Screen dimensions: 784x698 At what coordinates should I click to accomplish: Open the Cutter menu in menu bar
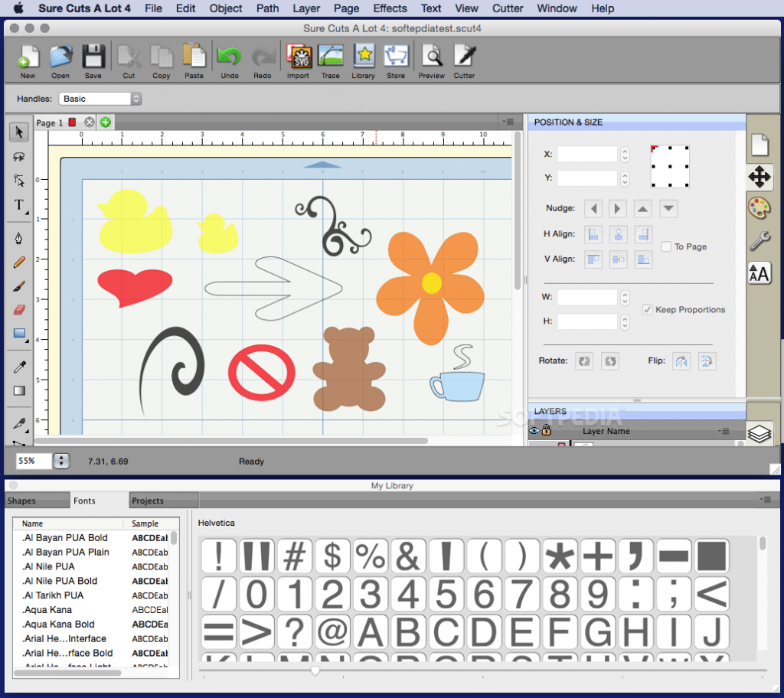coord(508,8)
